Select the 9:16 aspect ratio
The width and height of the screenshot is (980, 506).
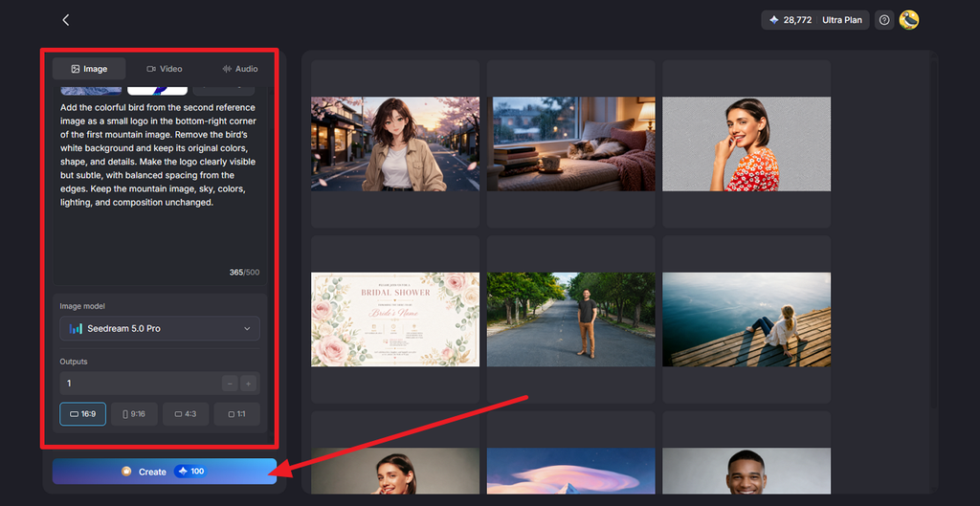point(134,414)
